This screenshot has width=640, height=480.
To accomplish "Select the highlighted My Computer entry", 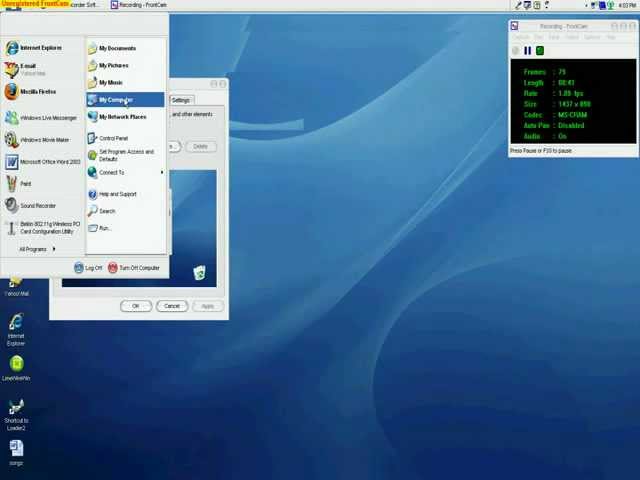I will point(126,100).
